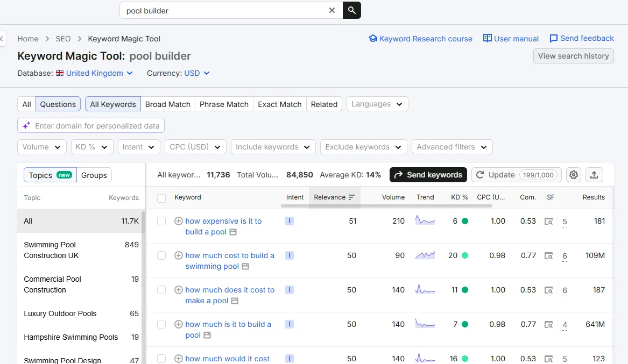Go to Home in the breadcrumb

click(x=27, y=39)
